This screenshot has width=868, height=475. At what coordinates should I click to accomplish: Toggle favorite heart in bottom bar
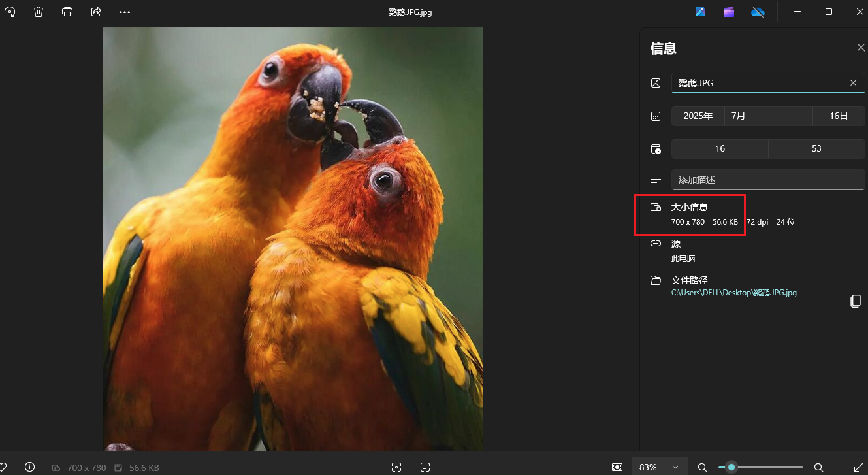point(3,467)
